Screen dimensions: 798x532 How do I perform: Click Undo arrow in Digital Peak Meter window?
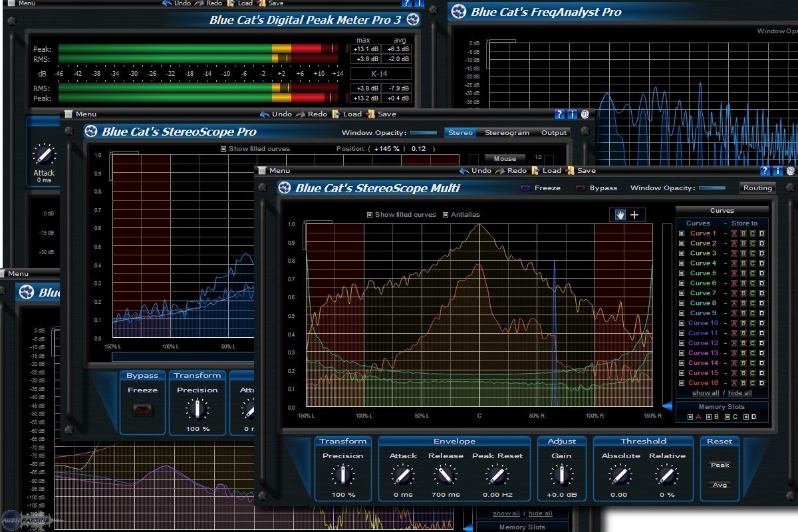[166, 3]
